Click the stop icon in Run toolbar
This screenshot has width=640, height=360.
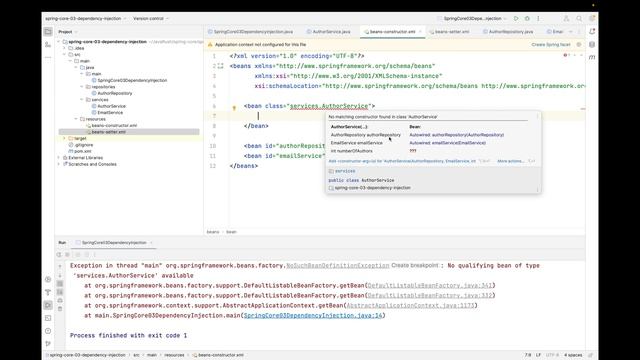tap(67, 255)
